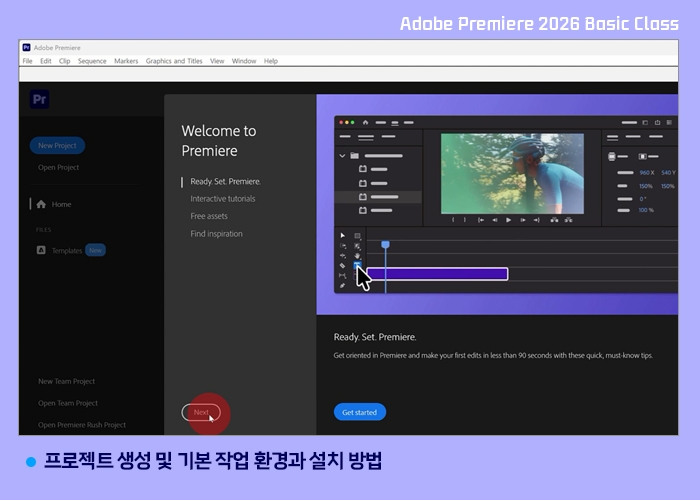700x500 pixels.
Task: Click the pen tool in illustration toolbar
Action: (342, 286)
